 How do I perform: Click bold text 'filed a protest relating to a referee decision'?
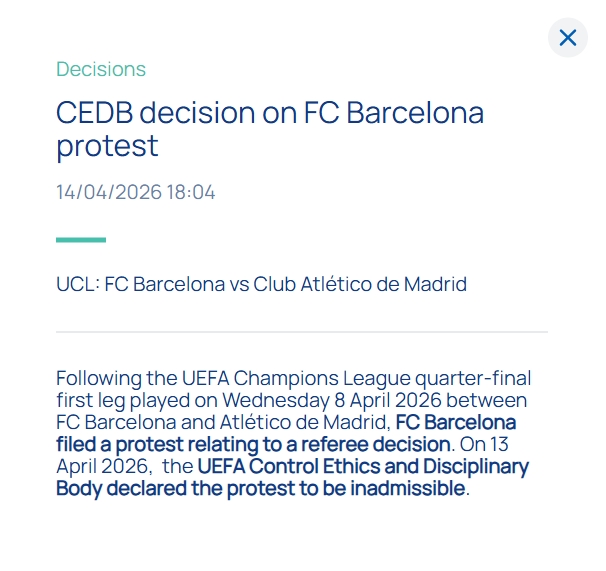coord(255,444)
